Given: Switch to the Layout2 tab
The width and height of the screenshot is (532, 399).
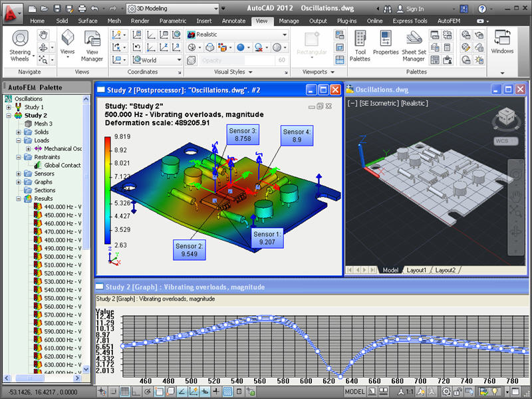Looking at the screenshot, I should (445, 270).
